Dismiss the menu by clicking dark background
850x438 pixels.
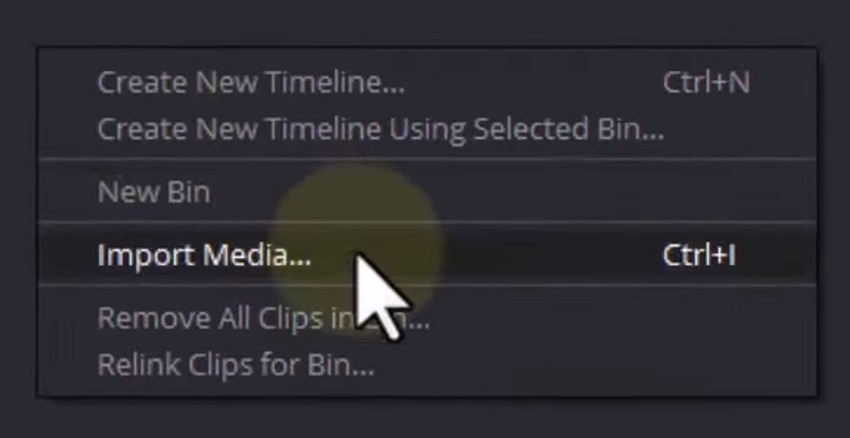click(425, 22)
